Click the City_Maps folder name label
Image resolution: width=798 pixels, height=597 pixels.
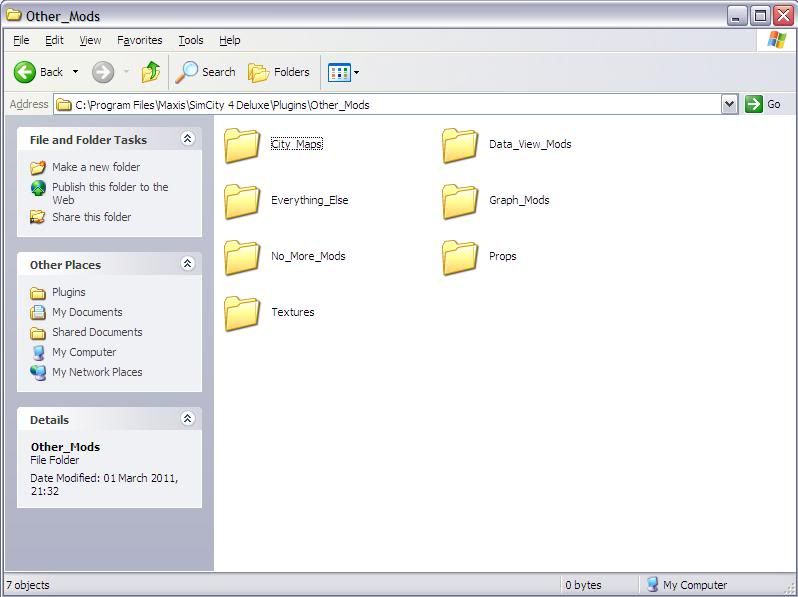(297, 144)
